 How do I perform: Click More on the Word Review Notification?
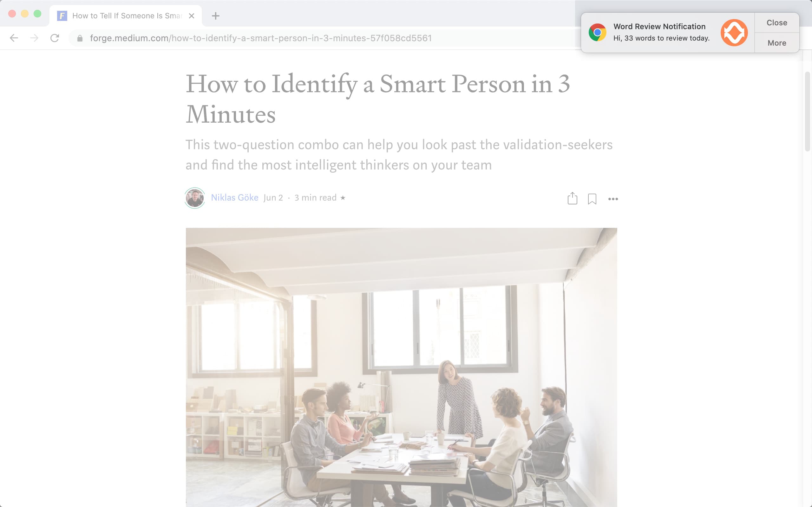(777, 43)
